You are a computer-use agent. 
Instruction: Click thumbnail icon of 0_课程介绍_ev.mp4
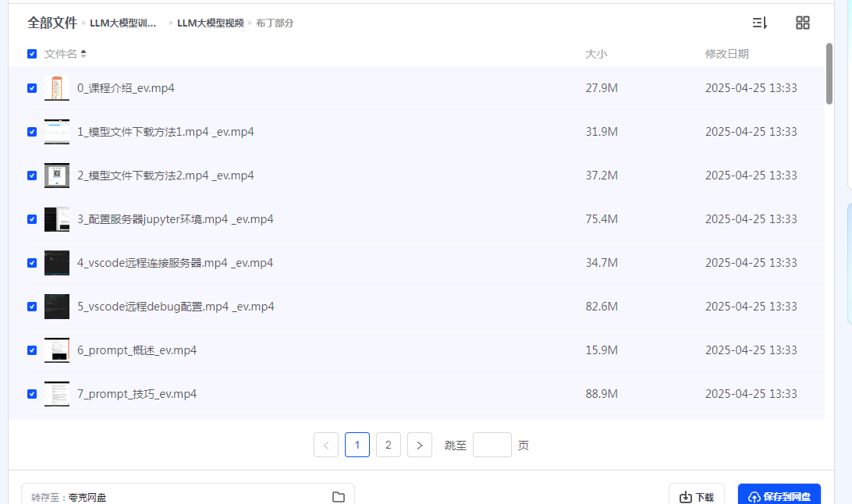[57, 88]
